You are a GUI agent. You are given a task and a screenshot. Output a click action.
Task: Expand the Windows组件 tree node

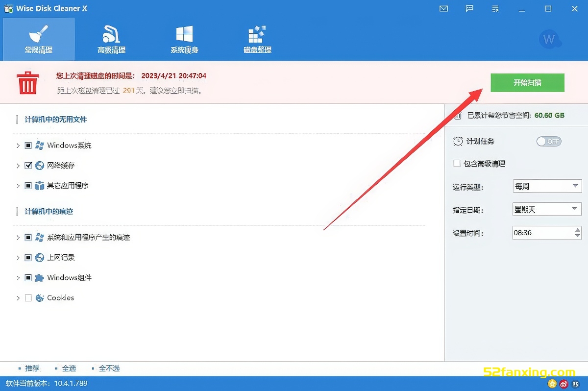tap(18, 278)
